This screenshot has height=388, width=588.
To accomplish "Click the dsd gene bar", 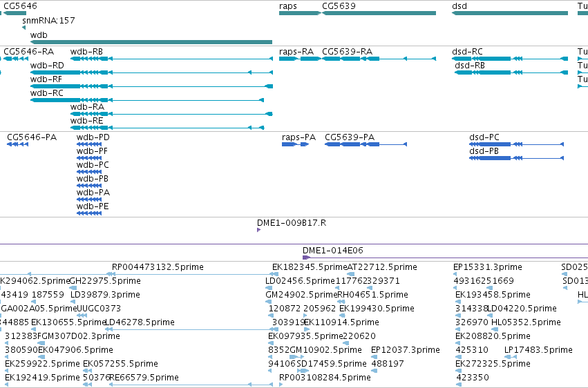I will (510, 13).
